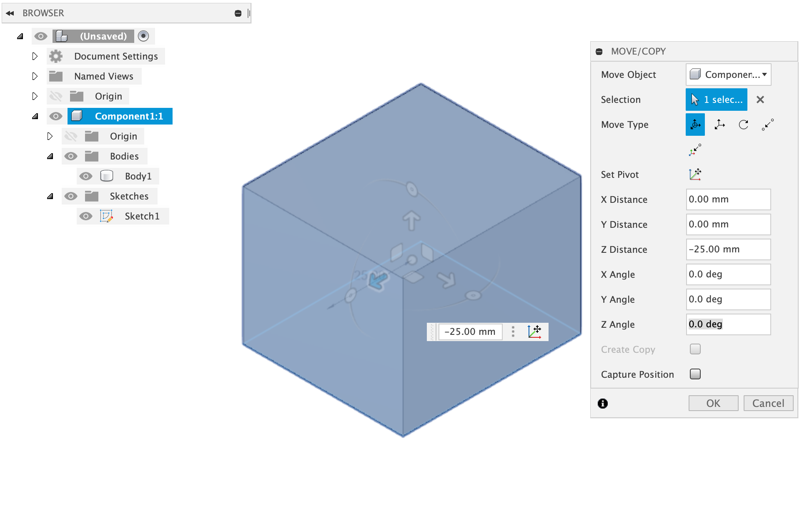Click the Document Settings gear icon
The image size is (812, 526).
(x=56, y=56)
